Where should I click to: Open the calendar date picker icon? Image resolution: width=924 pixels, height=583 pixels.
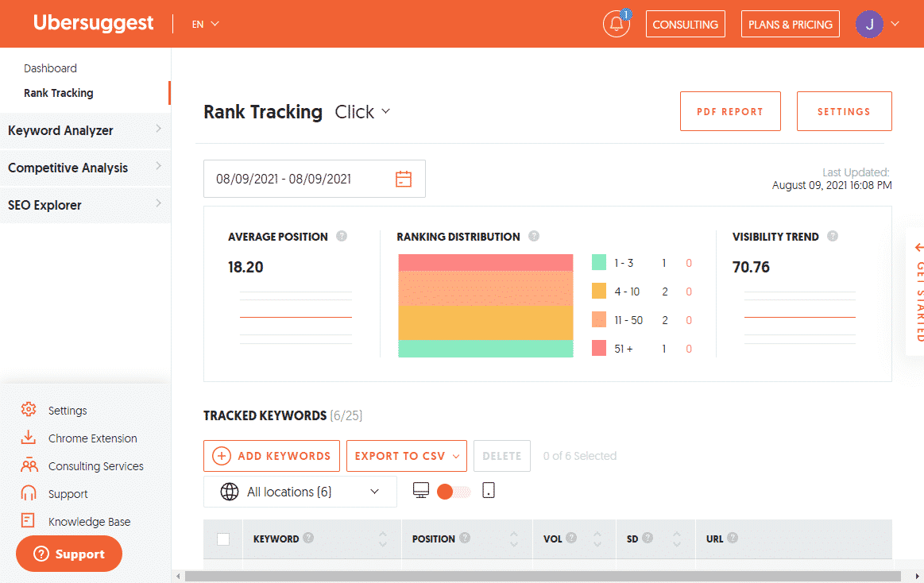[404, 179]
